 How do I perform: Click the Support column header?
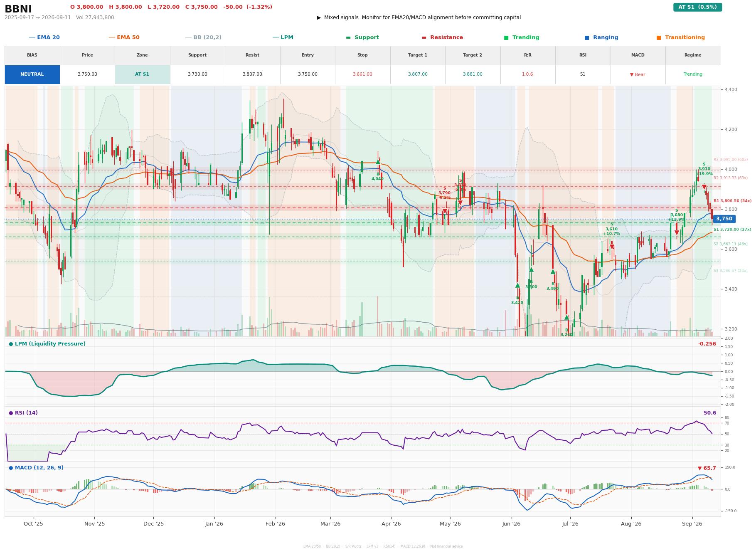(197, 55)
